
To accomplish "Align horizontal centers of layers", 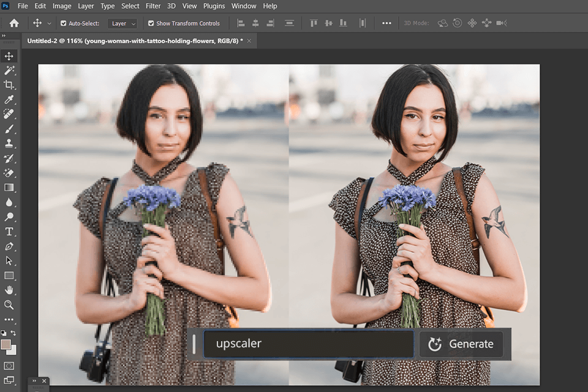I will 255,23.
